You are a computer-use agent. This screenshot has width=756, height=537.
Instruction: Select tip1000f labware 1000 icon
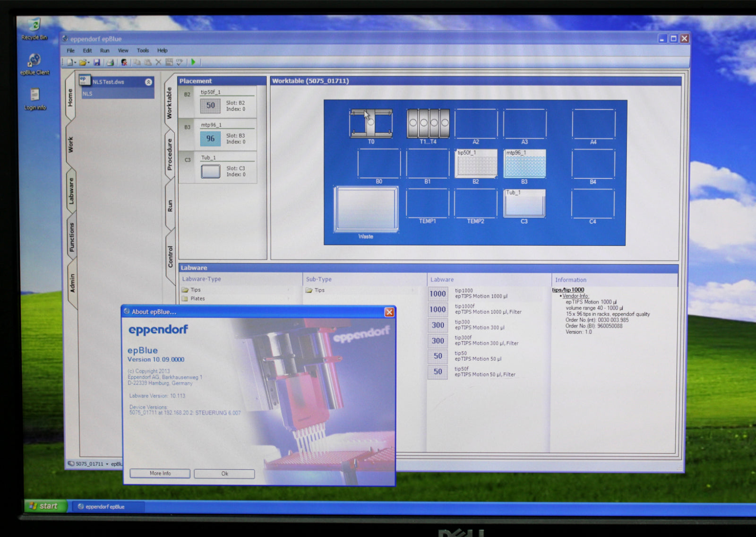(x=438, y=310)
